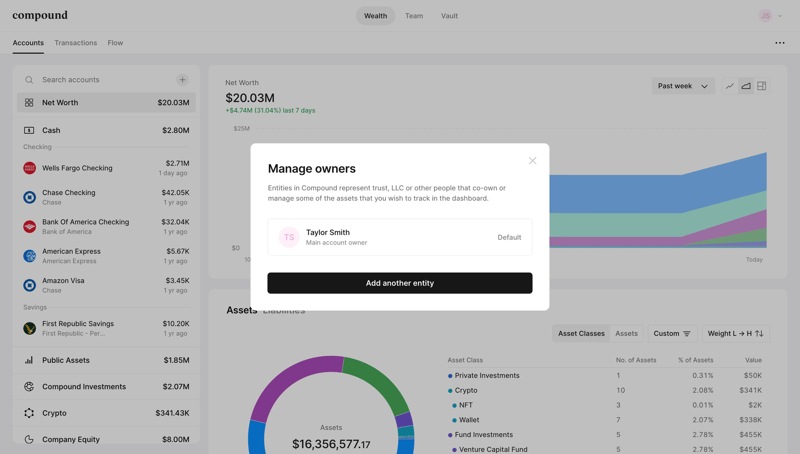800x454 pixels.
Task: Click the NFT asset class row
Action: pyautogui.click(x=605, y=405)
